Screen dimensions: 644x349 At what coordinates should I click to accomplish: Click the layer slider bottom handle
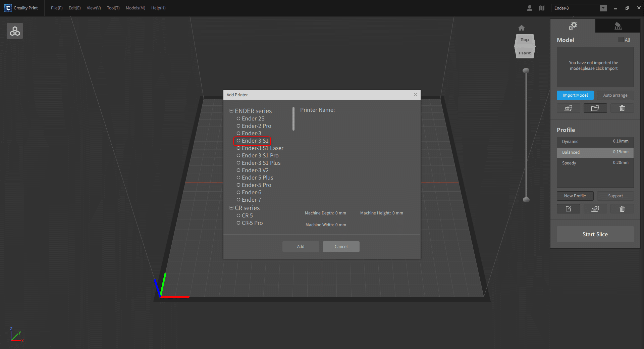coord(526,200)
